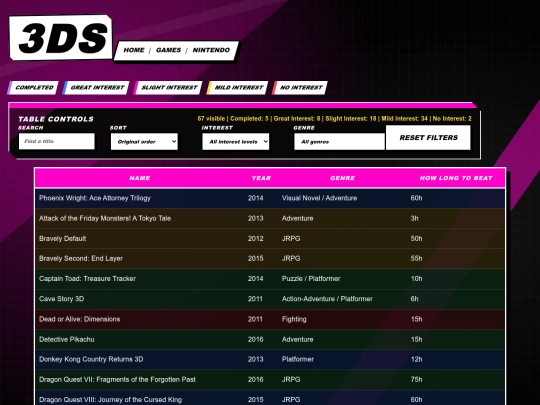Sort table by Year column header
The width and height of the screenshot is (540, 405).
click(x=261, y=178)
